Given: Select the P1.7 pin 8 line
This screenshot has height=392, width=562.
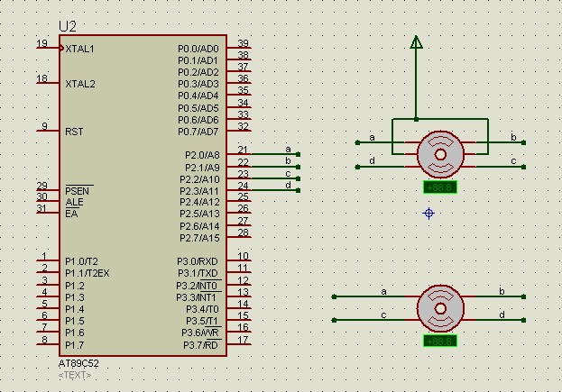Looking at the screenshot, I should (48, 344).
